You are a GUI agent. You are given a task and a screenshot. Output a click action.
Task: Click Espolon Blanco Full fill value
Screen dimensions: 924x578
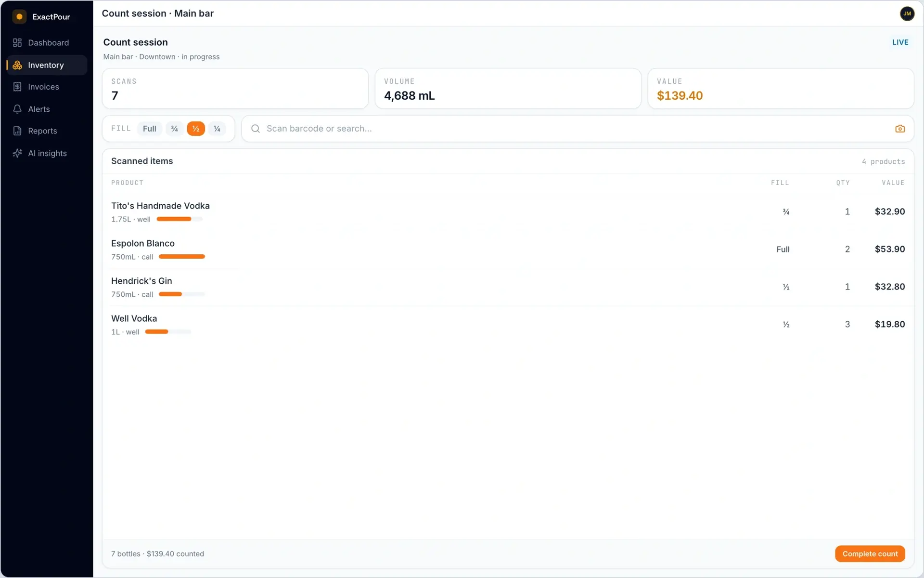coord(783,249)
